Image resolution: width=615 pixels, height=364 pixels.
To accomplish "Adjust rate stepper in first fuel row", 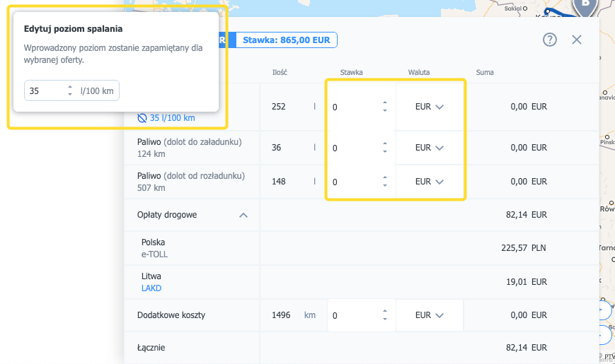I will tap(385, 107).
